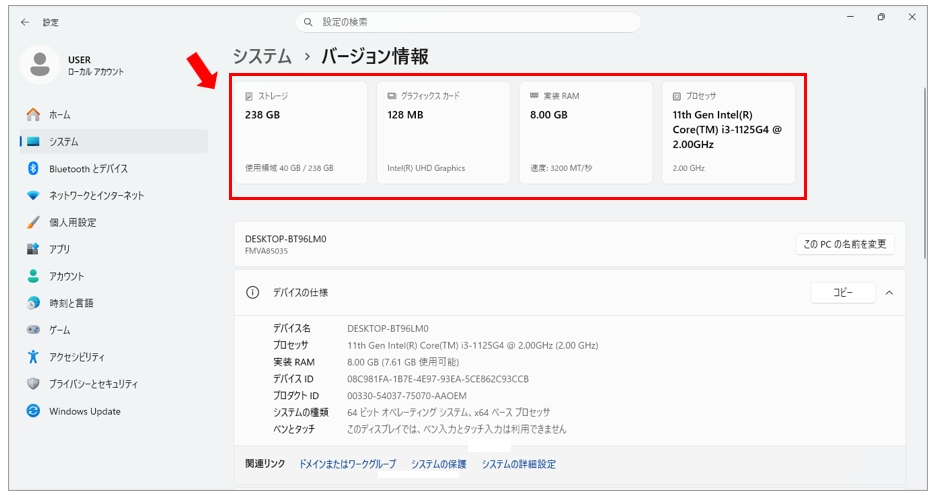Click the info icon beside デバイスの仕様

coord(253,292)
